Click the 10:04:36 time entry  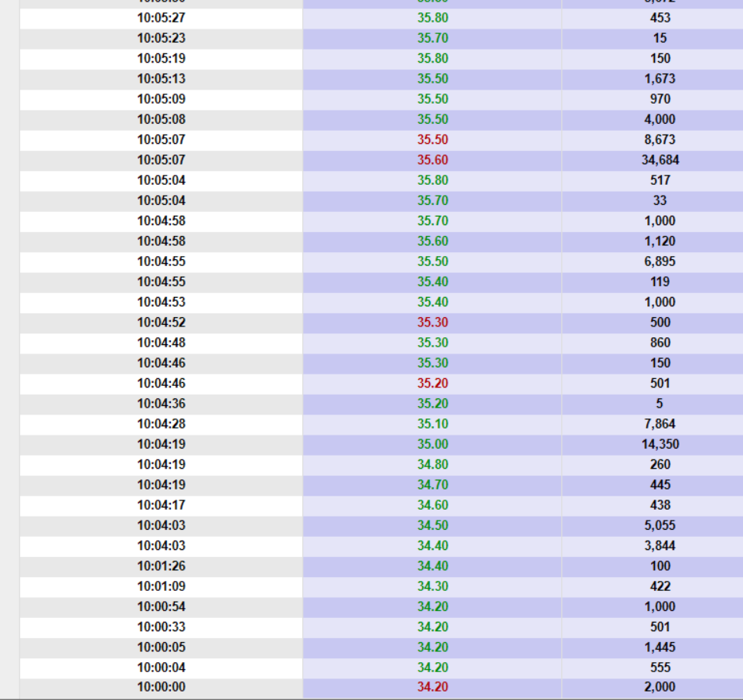click(161, 404)
